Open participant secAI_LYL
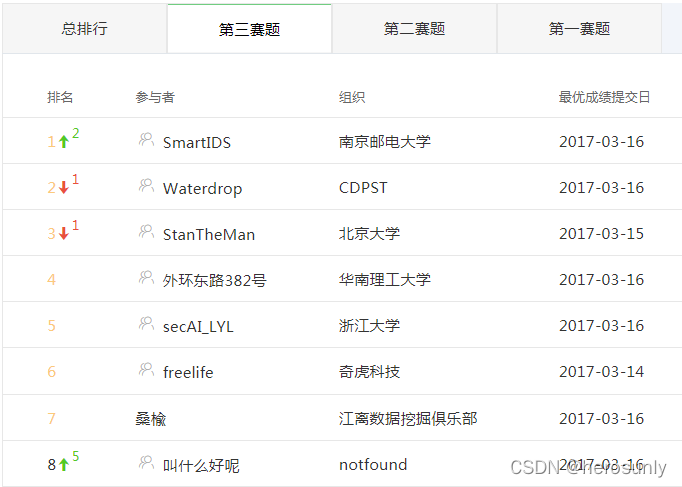 pos(198,327)
